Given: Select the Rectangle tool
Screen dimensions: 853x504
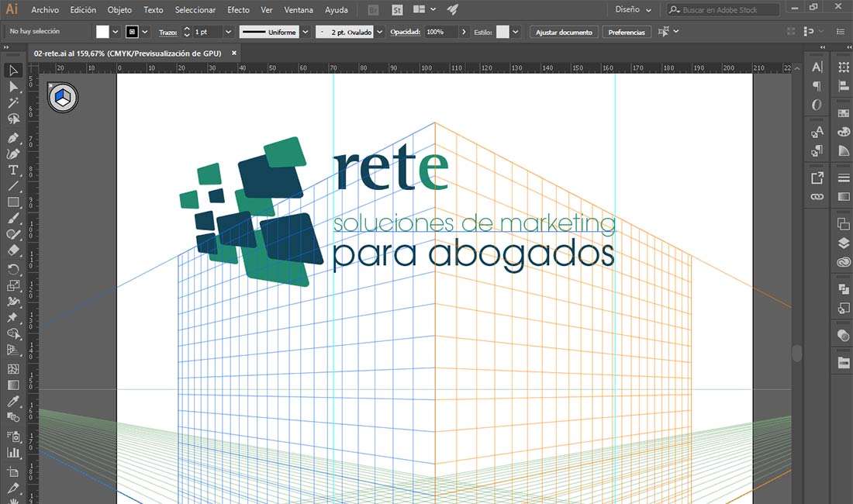Looking at the screenshot, I should (13, 202).
